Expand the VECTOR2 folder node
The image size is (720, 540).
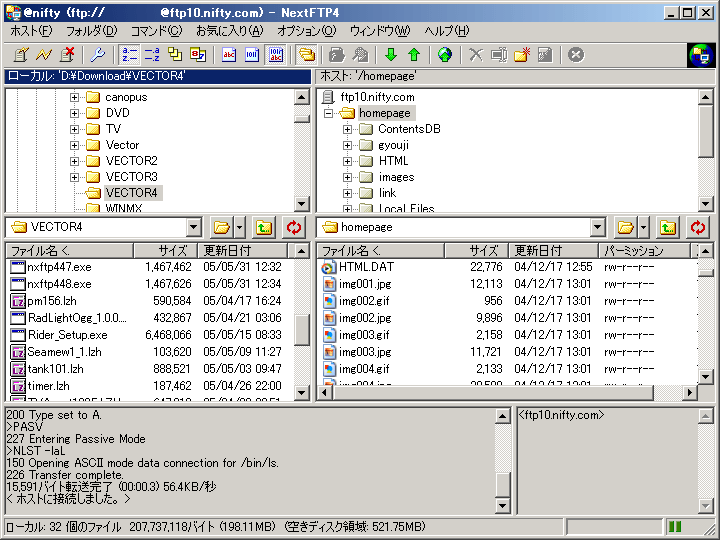click(x=74, y=161)
